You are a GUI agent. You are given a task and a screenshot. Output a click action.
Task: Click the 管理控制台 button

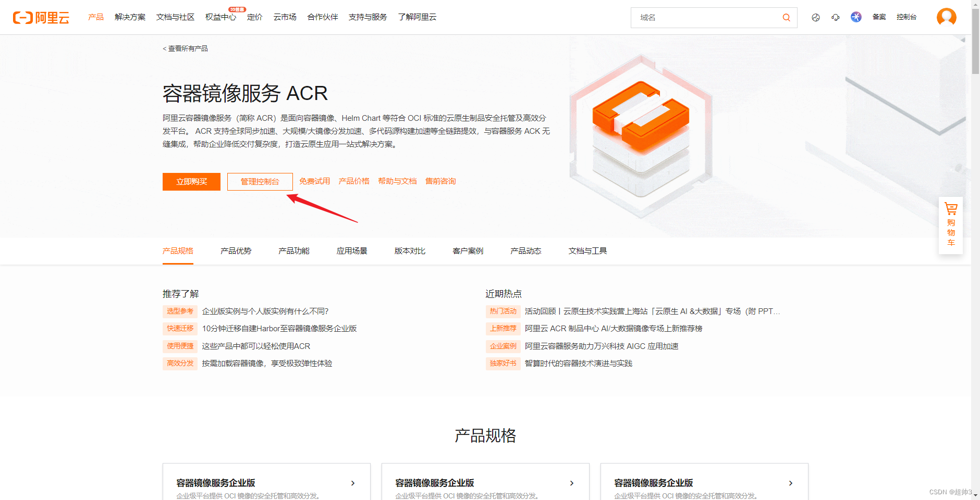coord(260,182)
